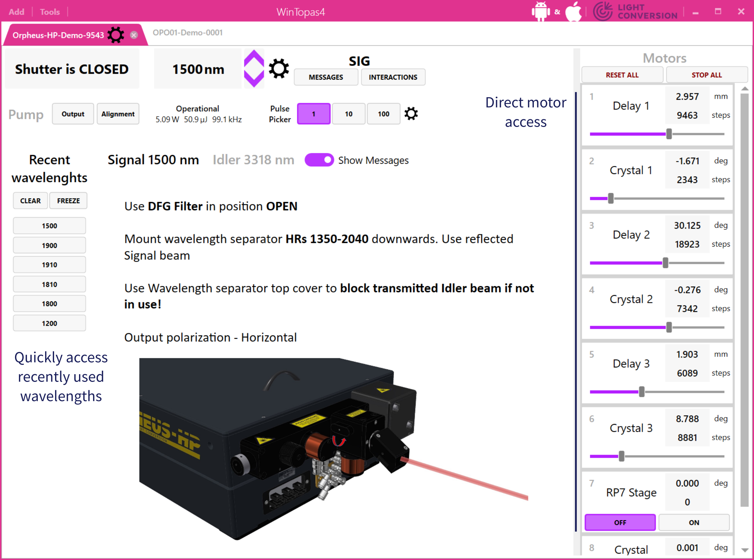Open Orpheus-HP-Demo-9543 tab gear settings
The image size is (754, 560).
pos(116,35)
